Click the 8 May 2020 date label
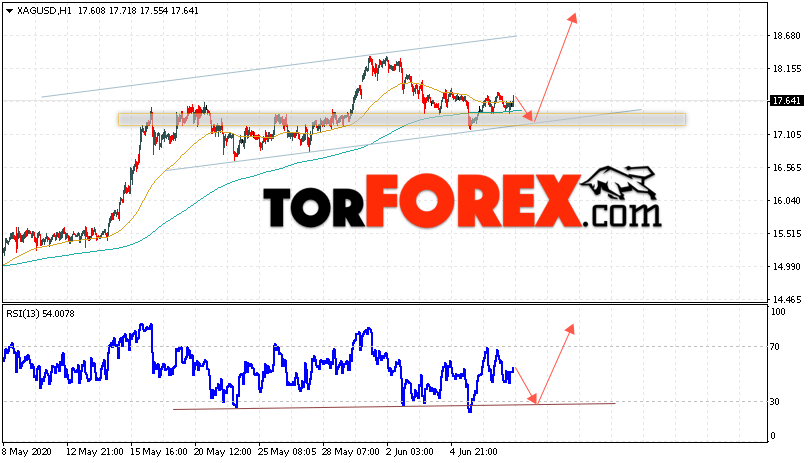This screenshot has height=463, width=808. pyautogui.click(x=27, y=452)
